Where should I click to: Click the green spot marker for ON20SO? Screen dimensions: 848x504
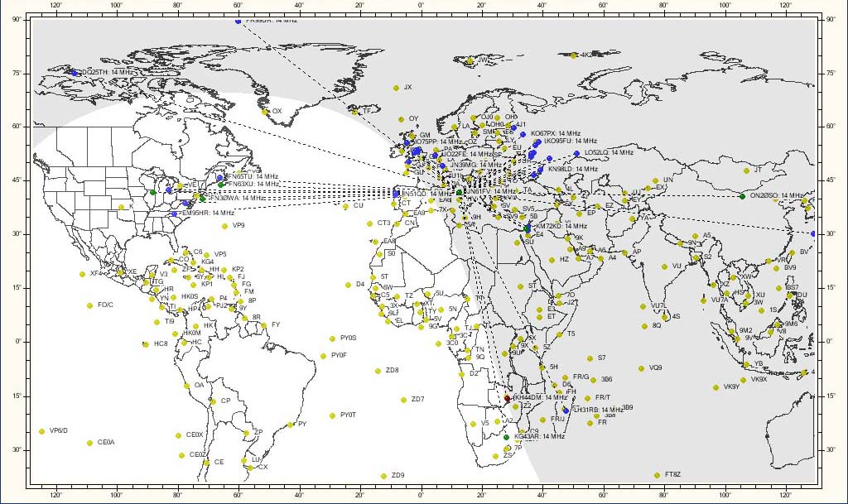(743, 196)
